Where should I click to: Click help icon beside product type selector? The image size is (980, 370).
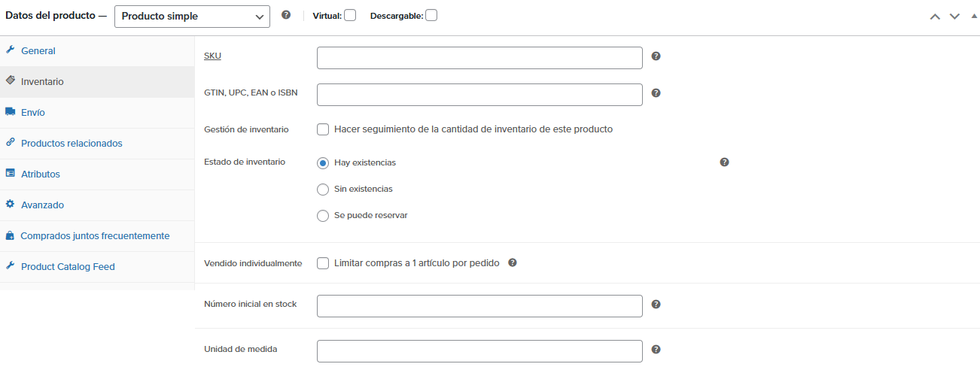[286, 15]
